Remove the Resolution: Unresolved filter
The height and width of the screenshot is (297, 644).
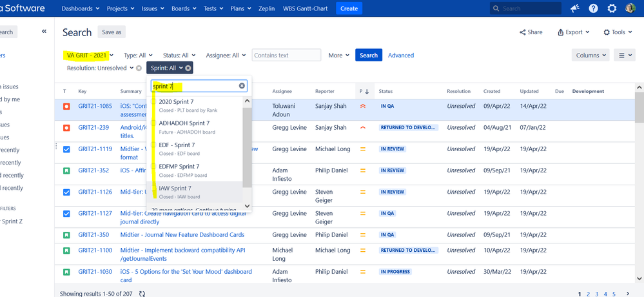[139, 68]
